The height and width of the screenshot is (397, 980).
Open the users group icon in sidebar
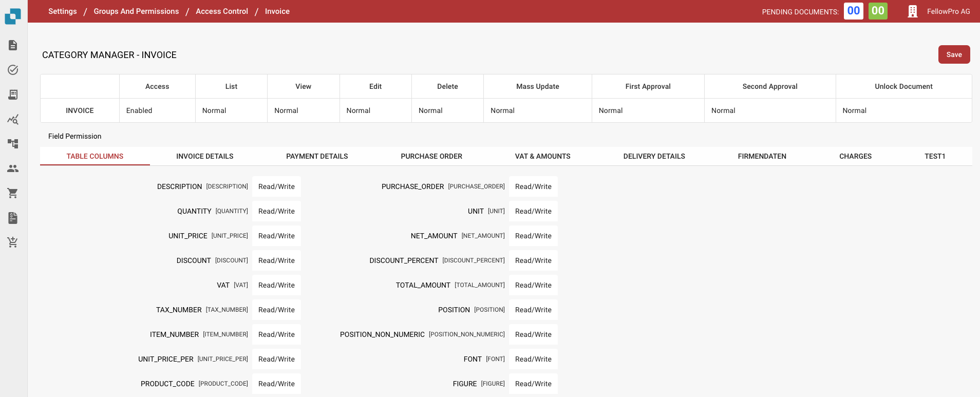pos(13,168)
